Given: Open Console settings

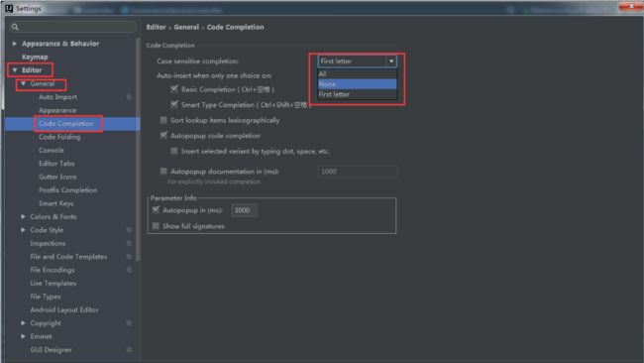Looking at the screenshot, I should click(52, 150).
